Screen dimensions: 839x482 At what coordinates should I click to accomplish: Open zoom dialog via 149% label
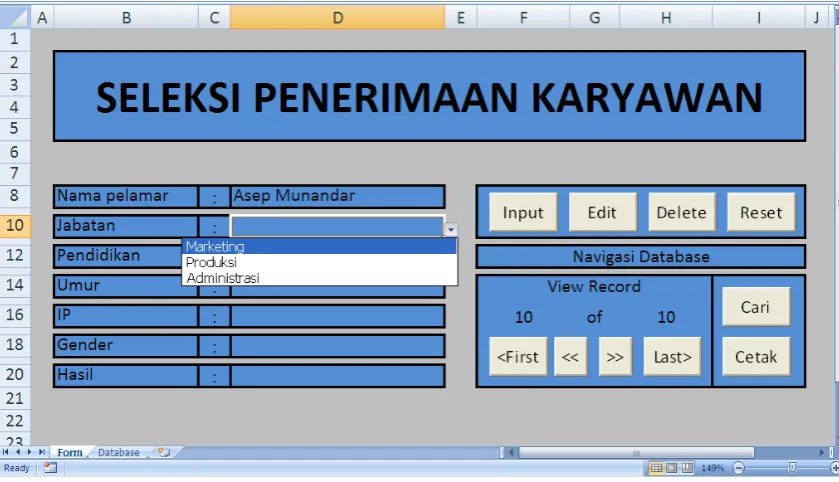click(713, 468)
